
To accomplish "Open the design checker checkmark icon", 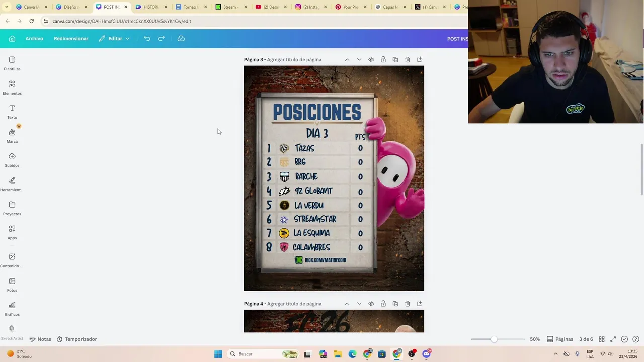I will point(624,339).
